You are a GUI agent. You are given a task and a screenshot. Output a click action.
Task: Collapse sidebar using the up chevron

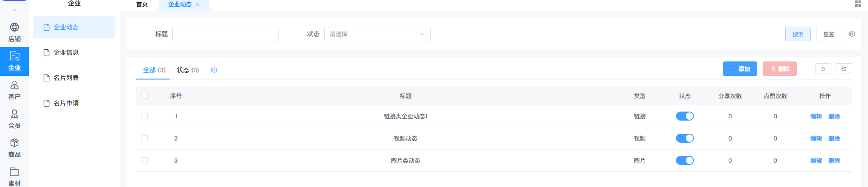pos(14,10)
